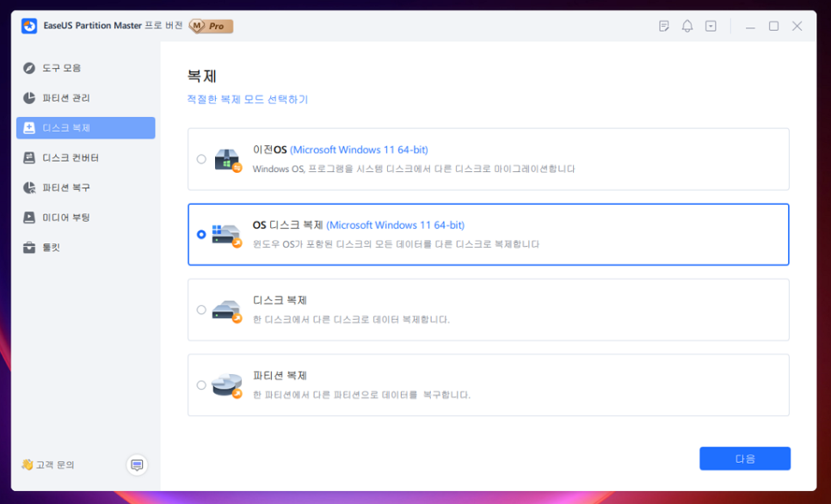This screenshot has height=504, width=831.
Task: Click the 파티션 관리 pie chart icon
Action: (29, 98)
